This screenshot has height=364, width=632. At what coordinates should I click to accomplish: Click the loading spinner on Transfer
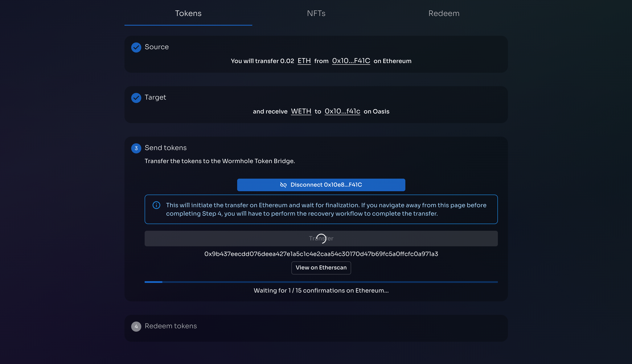[321, 239]
